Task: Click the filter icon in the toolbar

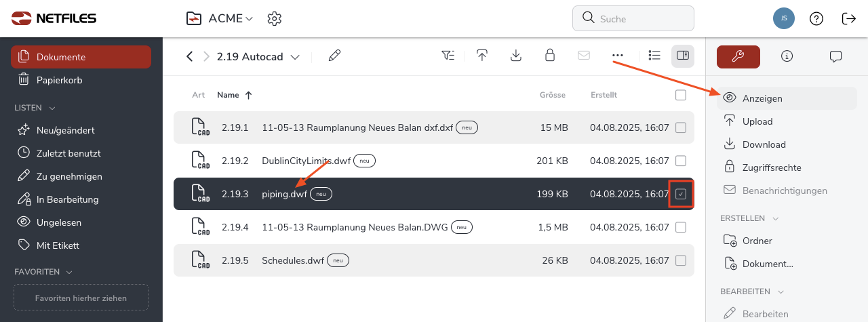Action: pyautogui.click(x=448, y=56)
